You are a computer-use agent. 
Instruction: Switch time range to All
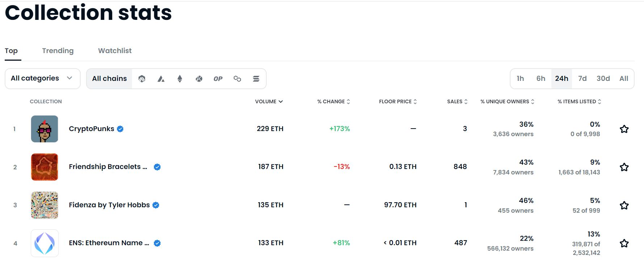tap(624, 79)
